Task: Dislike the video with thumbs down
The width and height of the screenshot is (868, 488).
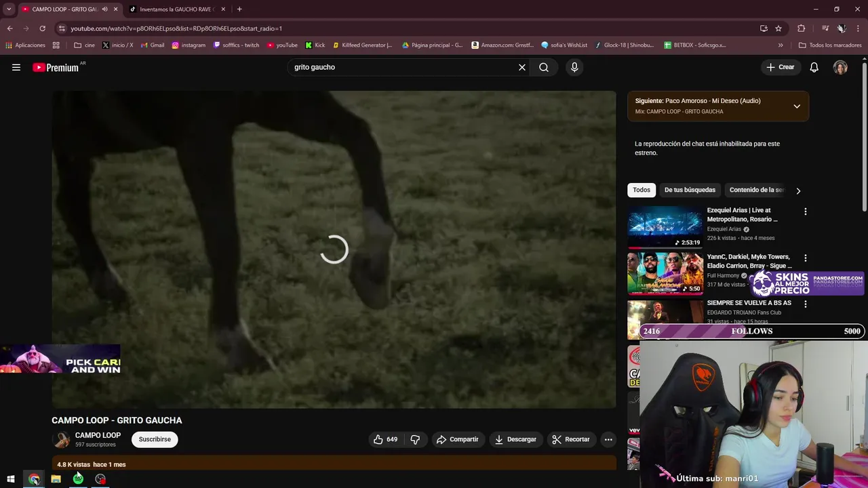Action: [x=415, y=439]
